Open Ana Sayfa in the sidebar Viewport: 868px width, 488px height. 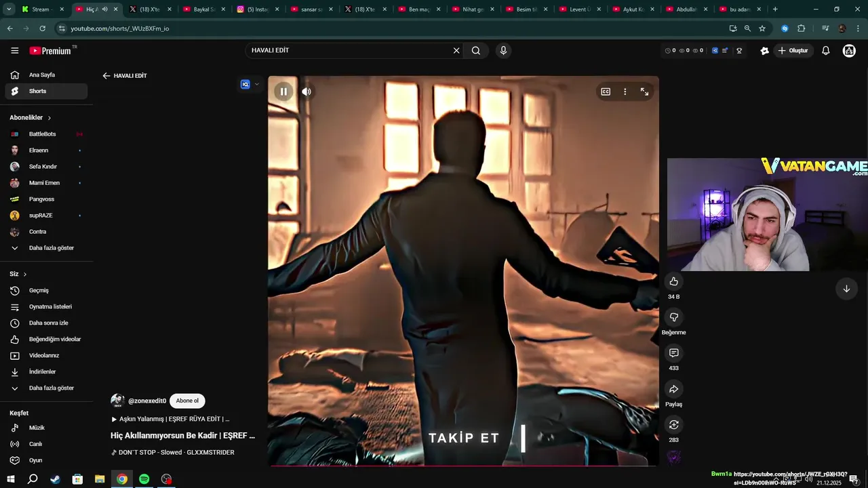[x=46, y=75]
